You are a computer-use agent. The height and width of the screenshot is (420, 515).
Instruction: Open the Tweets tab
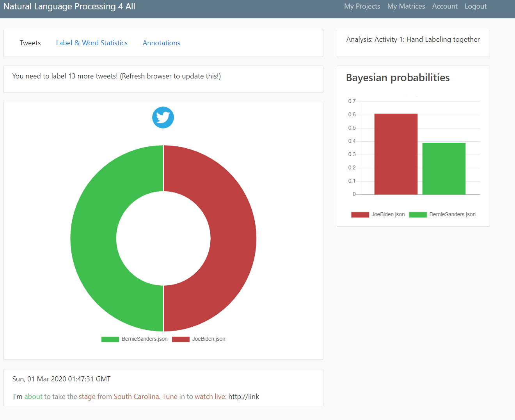click(x=30, y=43)
